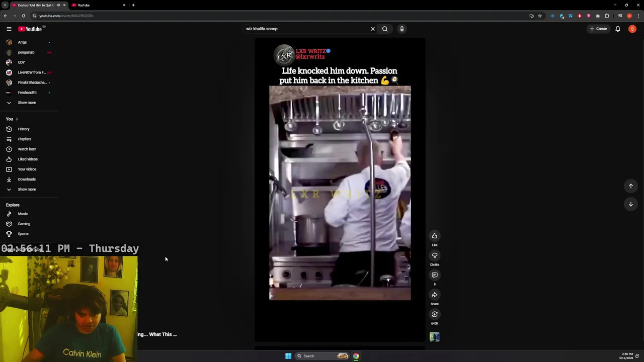Reload the page
Screen dimensions: 644x362
tap(23, 16)
